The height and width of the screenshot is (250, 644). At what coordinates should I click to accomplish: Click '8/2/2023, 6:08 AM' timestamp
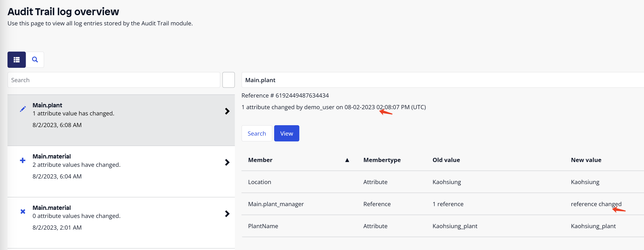pyautogui.click(x=57, y=125)
